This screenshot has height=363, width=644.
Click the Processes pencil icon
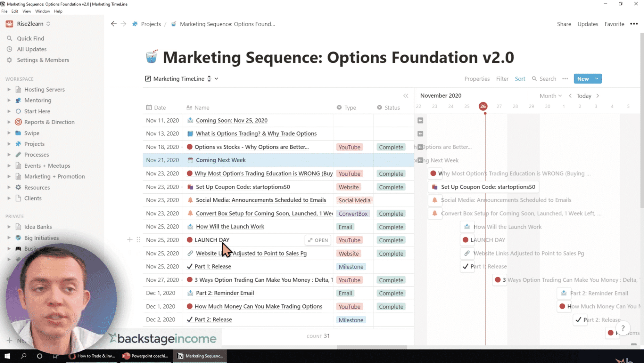click(18, 155)
